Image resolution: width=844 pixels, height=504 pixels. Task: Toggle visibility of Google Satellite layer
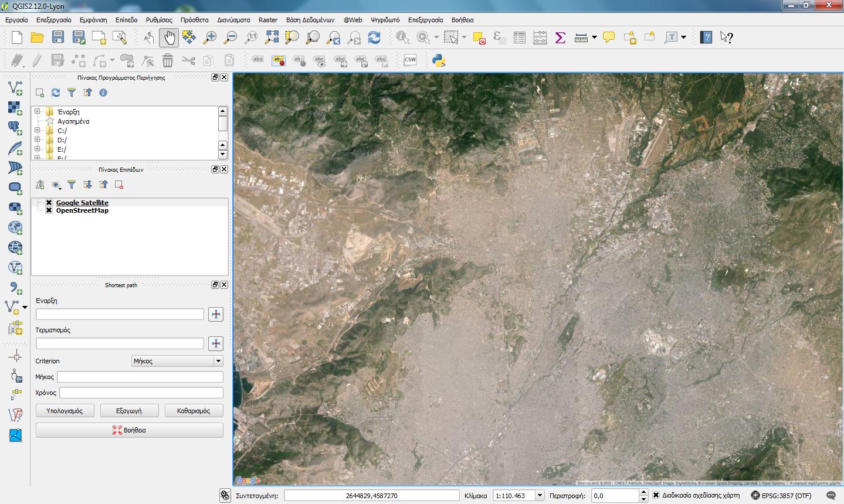(x=49, y=203)
